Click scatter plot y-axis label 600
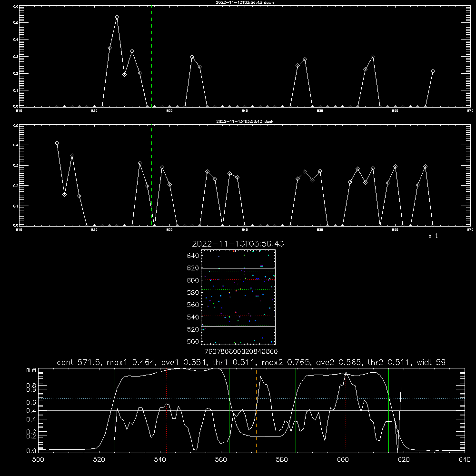476x476 pixels. (193, 280)
